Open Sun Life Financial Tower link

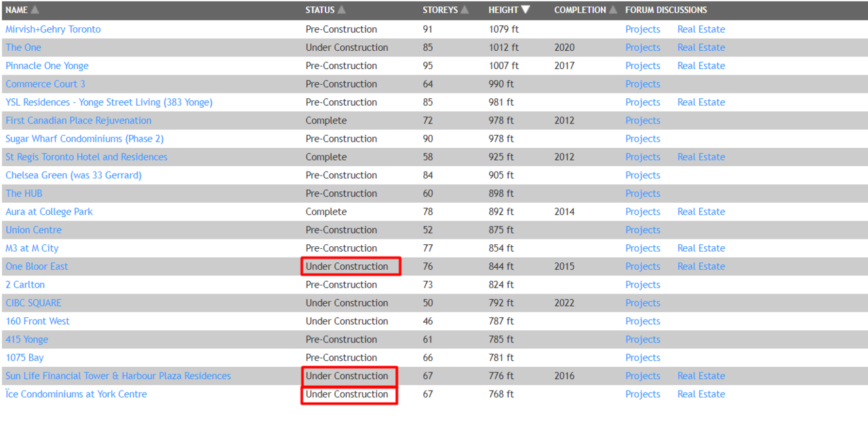[x=118, y=376]
